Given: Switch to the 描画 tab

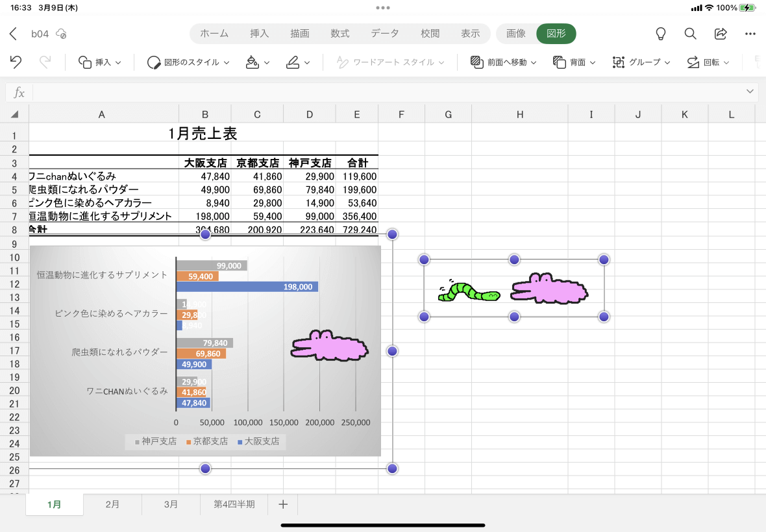Looking at the screenshot, I should (x=299, y=34).
